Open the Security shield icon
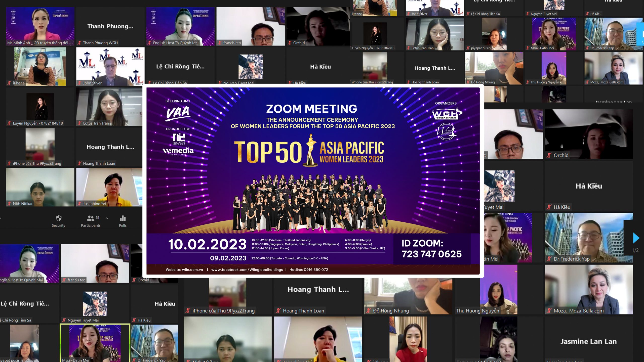644x362 pixels. tap(59, 218)
